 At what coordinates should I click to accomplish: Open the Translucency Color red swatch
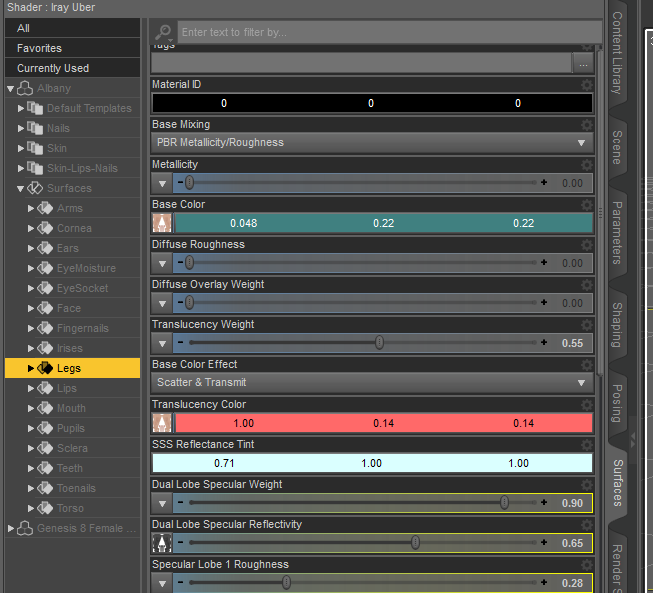click(383, 423)
